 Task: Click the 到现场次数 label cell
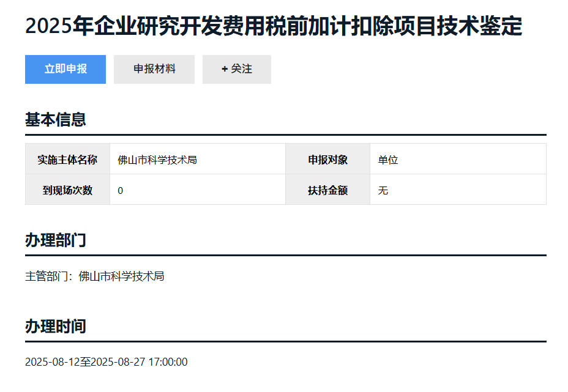click(67, 190)
